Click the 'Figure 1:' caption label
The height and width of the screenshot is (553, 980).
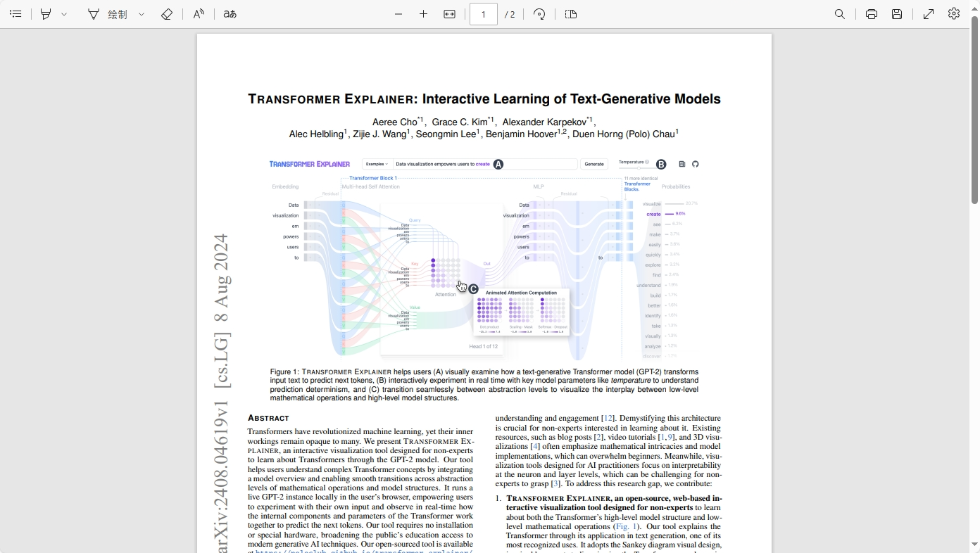tap(285, 371)
